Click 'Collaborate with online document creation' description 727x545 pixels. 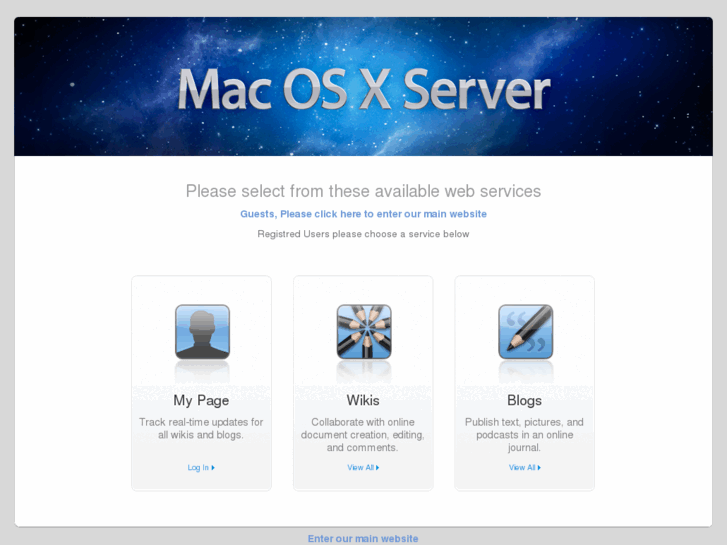pyautogui.click(x=363, y=435)
